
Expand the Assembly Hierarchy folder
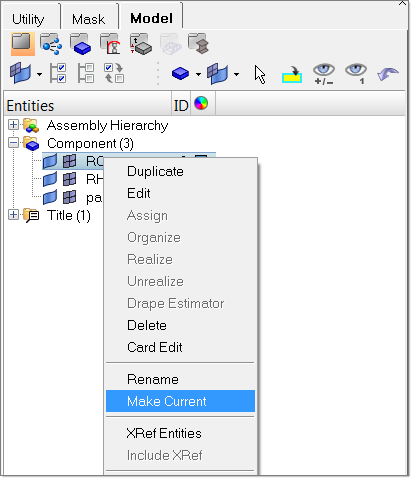[13, 125]
